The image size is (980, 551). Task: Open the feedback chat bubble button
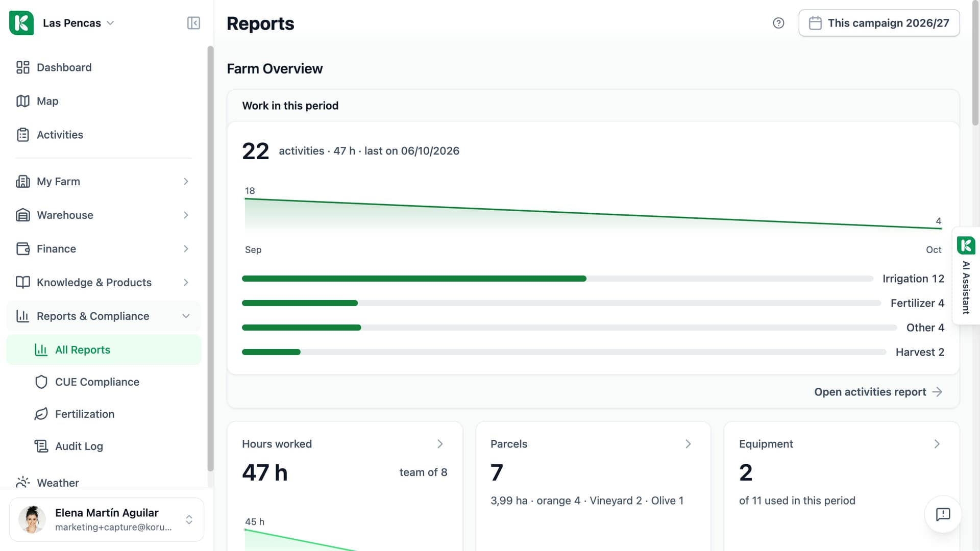coord(943,514)
